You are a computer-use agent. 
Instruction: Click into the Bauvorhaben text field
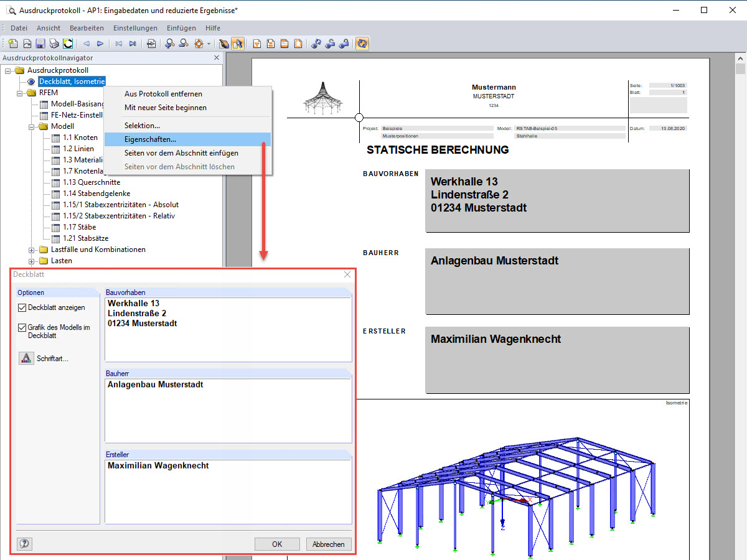tap(228, 329)
